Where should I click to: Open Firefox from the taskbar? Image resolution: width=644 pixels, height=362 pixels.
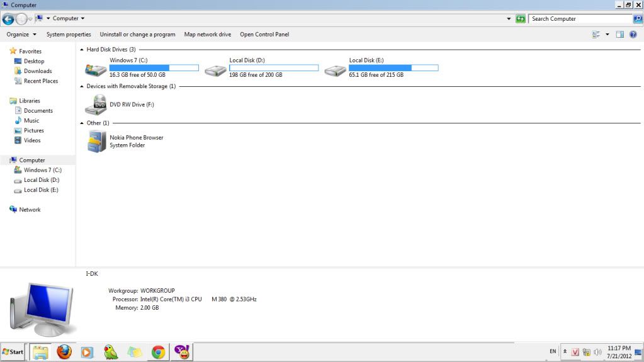coord(64,352)
